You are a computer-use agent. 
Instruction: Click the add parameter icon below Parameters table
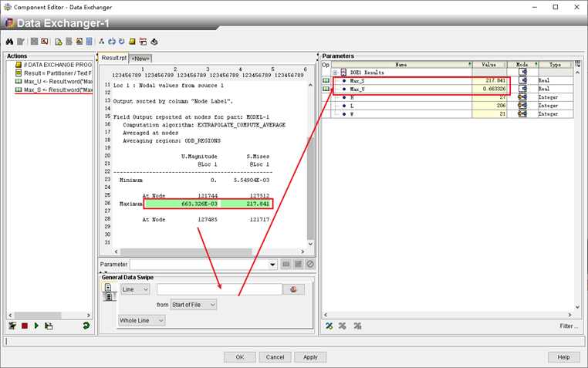tap(329, 326)
